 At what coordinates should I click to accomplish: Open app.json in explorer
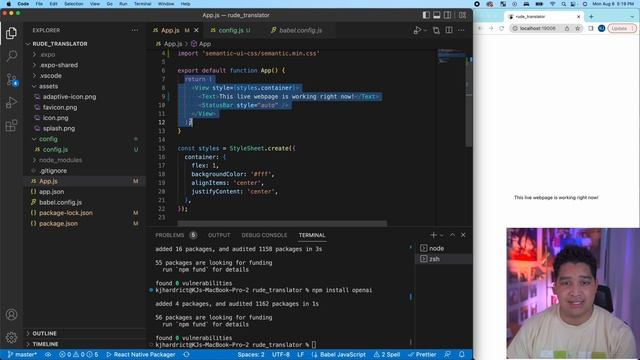[51, 191]
